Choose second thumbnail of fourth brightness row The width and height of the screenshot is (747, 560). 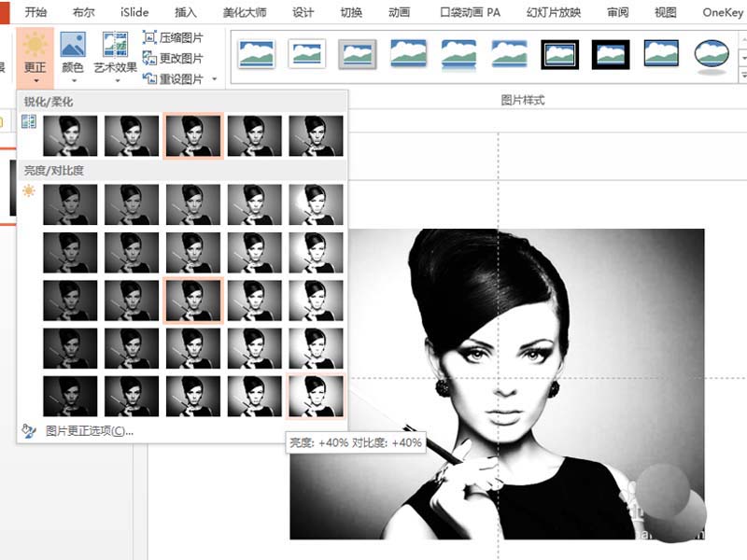[x=132, y=348]
